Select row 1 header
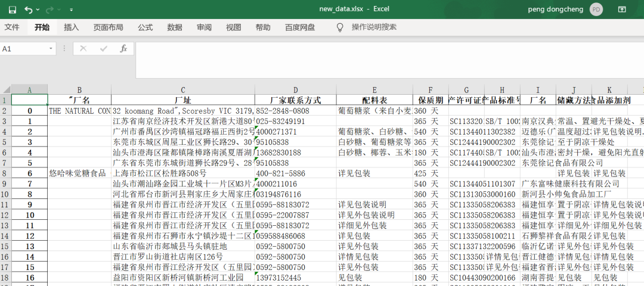644x286 pixels. click(6, 100)
